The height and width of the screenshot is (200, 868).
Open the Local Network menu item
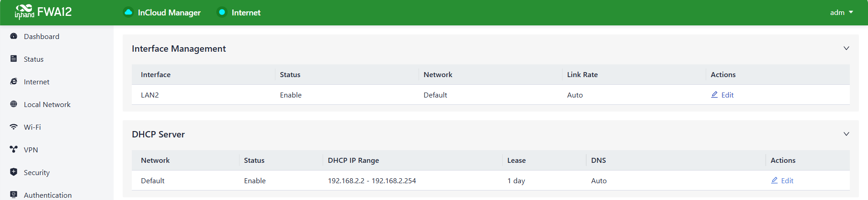pyautogui.click(x=47, y=104)
